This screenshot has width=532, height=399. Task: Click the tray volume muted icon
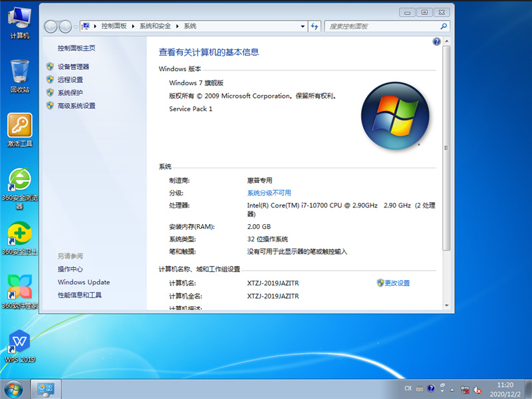tap(477, 390)
